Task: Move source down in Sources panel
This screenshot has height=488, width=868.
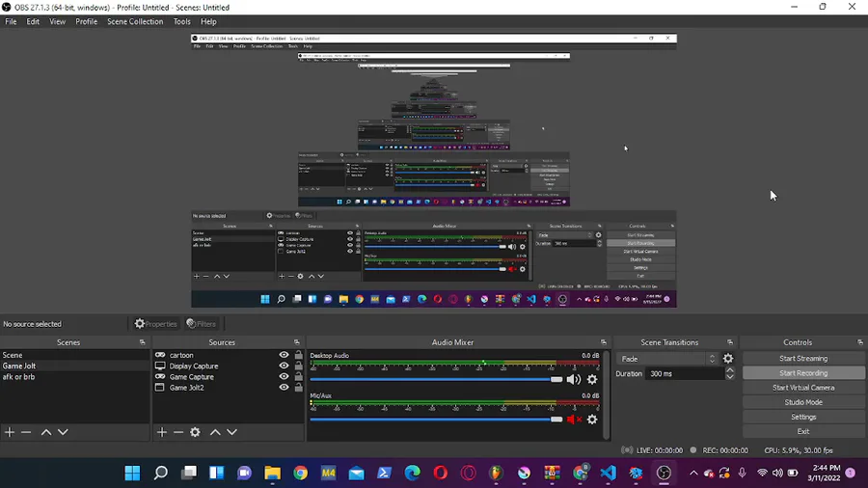Action: 231,432
